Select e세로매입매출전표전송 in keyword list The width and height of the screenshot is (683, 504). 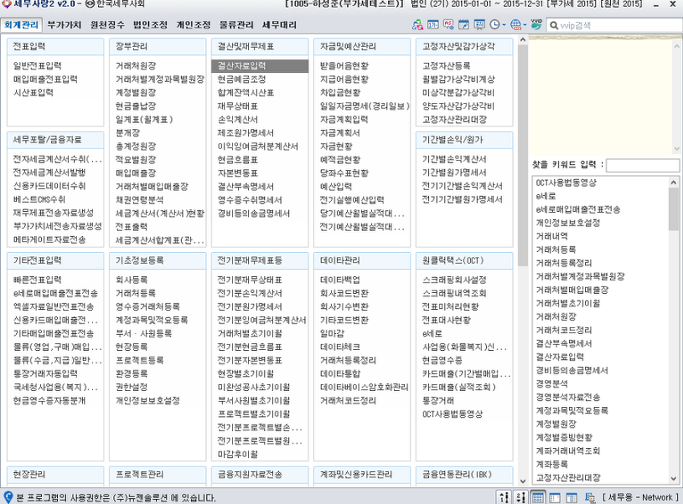point(578,210)
